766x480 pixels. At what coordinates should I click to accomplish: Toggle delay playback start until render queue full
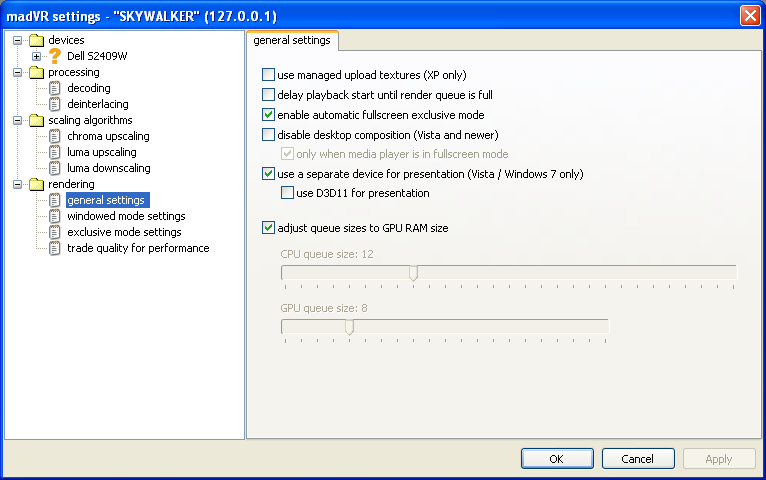[x=268, y=95]
